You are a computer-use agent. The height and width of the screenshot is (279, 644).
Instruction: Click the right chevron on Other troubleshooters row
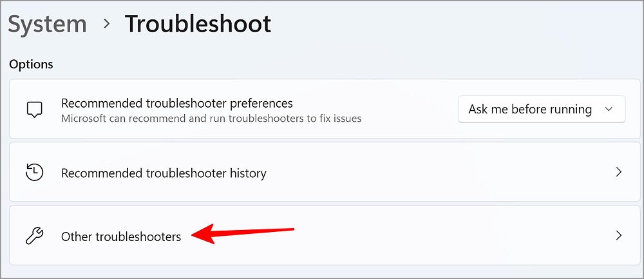click(618, 236)
